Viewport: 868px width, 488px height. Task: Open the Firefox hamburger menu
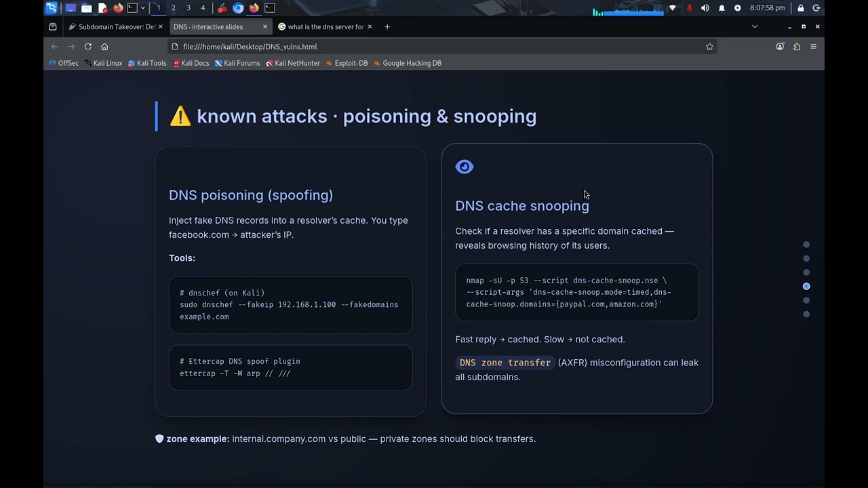click(x=813, y=47)
